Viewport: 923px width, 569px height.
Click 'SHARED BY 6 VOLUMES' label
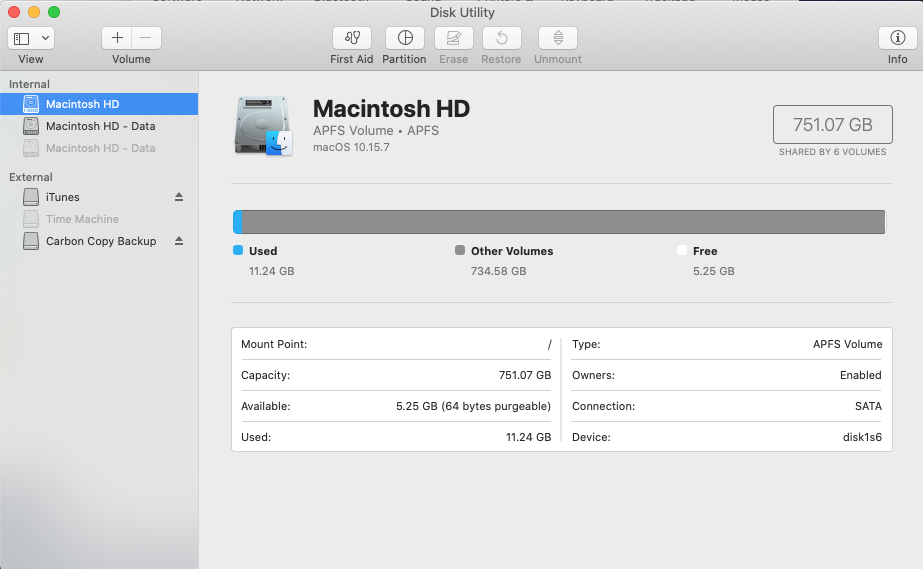coord(832,152)
